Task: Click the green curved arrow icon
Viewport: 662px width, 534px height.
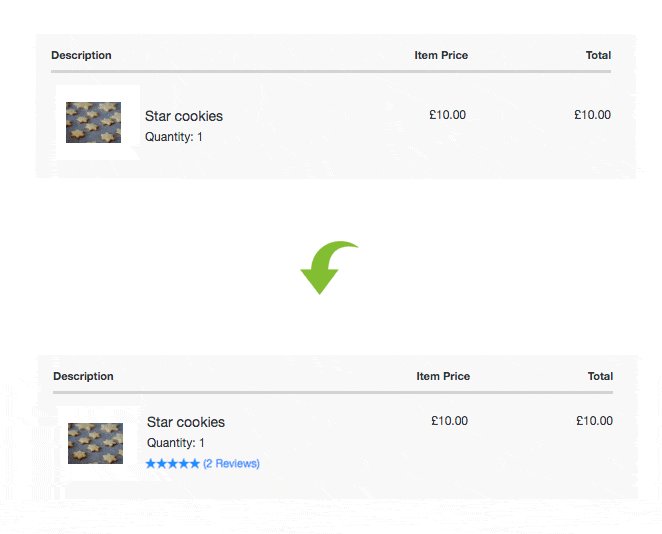Action: (x=329, y=267)
